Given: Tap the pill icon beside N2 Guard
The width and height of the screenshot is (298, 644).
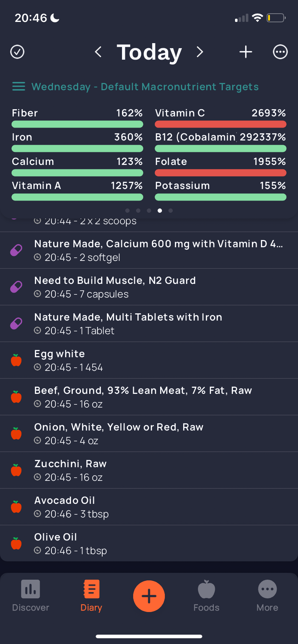Looking at the screenshot, I should [16, 287].
